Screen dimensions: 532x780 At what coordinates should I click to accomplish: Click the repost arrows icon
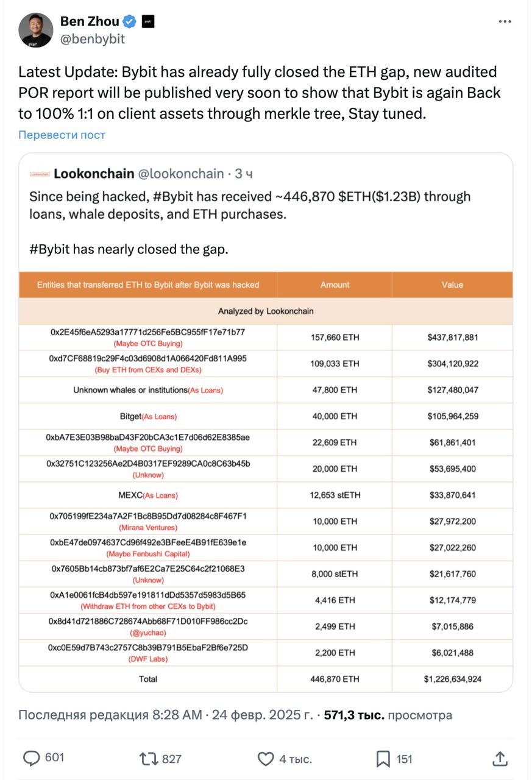pos(147,759)
